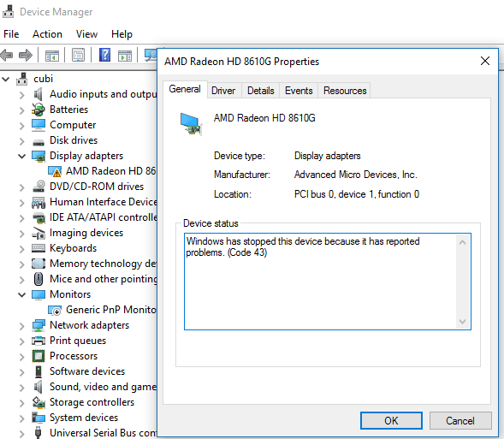The image size is (504, 439).
Task: Collapse the Monitors node
Action: (x=21, y=294)
